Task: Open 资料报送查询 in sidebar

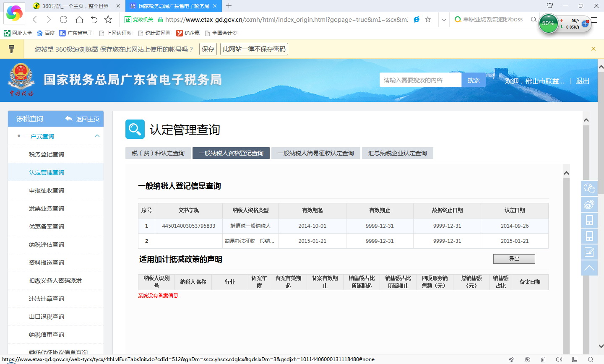Action: click(56, 263)
